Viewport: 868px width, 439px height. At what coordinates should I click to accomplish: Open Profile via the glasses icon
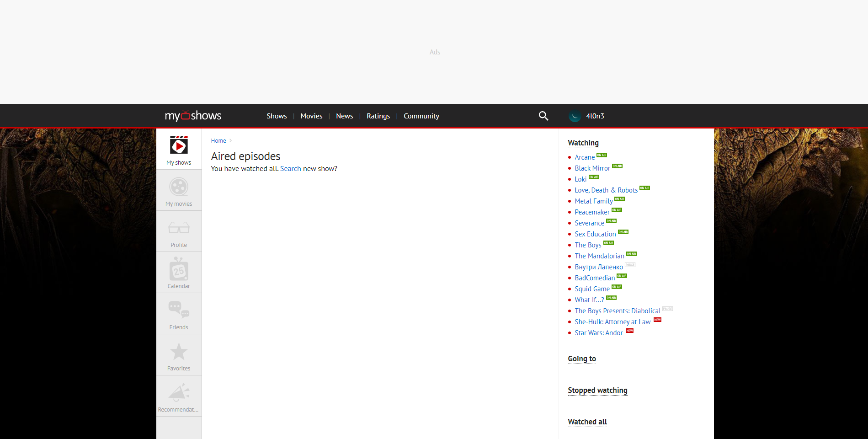[179, 228]
